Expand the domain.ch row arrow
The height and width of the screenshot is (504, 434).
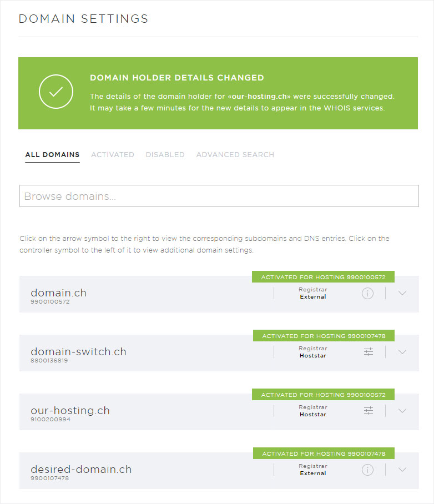(403, 293)
